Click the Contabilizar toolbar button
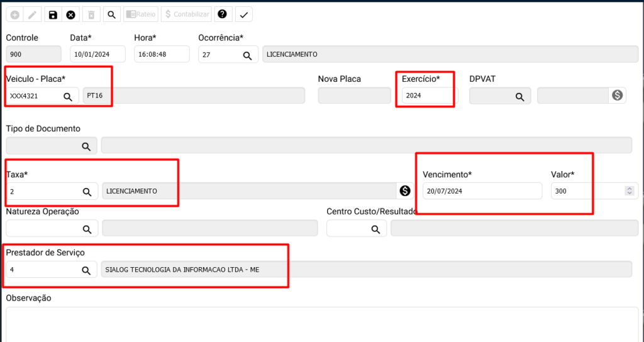This screenshot has height=342, width=644. click(186, 14)
